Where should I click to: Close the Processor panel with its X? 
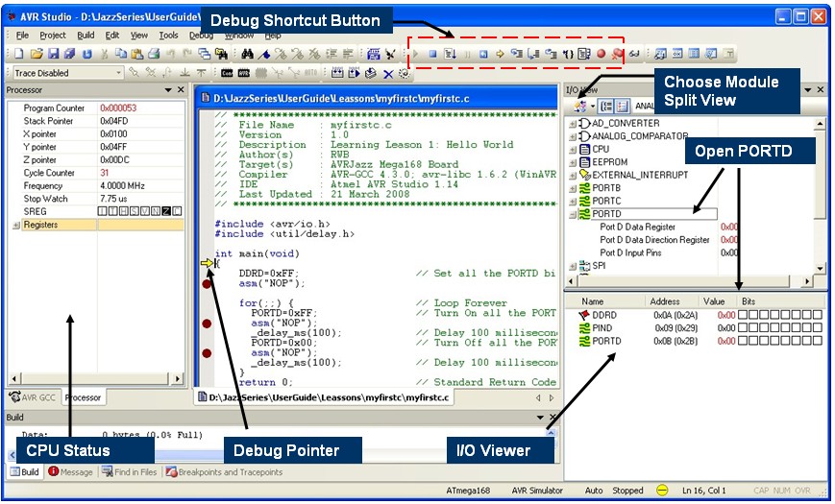pos(181,90)
